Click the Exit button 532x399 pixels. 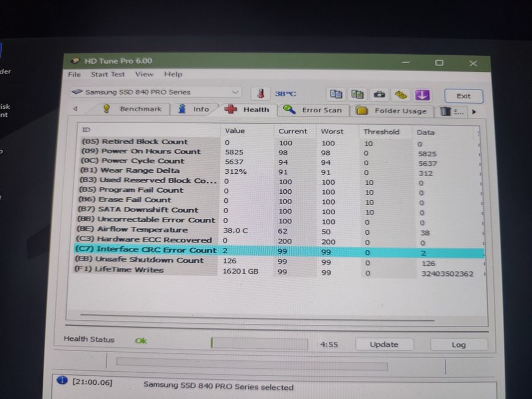(463, 96)
